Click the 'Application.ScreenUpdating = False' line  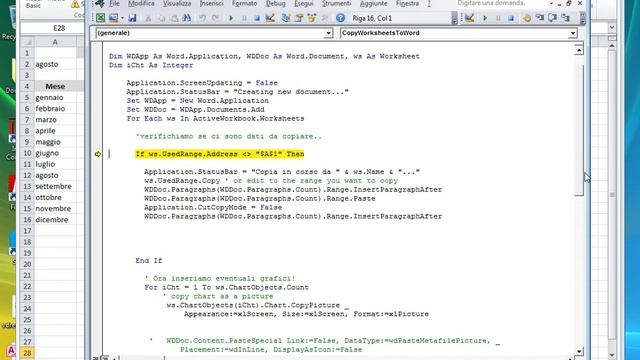[x=202, y=83]
